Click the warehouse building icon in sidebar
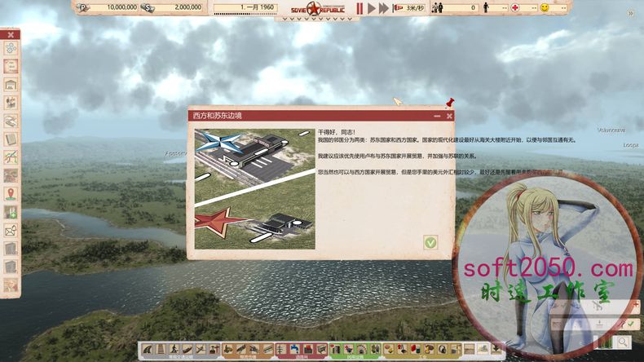Image resolution: width=644 pixels, height=362 pixels. pyautogui.click(x=11, y=85)
